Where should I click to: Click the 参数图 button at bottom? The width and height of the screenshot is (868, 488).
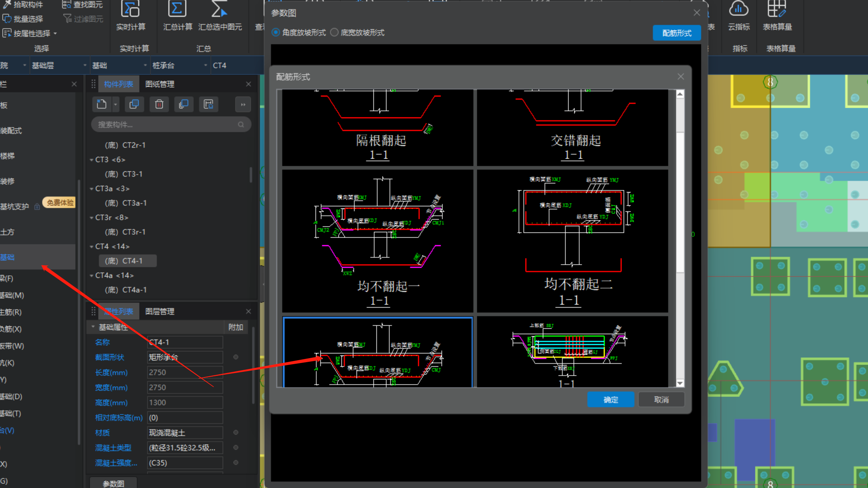coord(113,483)
